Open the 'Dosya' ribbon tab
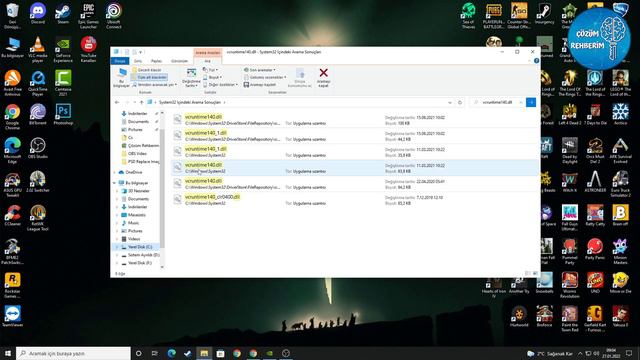 pos(120,61)
